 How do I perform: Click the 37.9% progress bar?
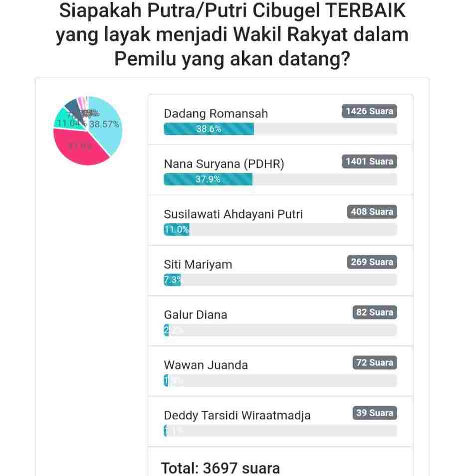280,179
